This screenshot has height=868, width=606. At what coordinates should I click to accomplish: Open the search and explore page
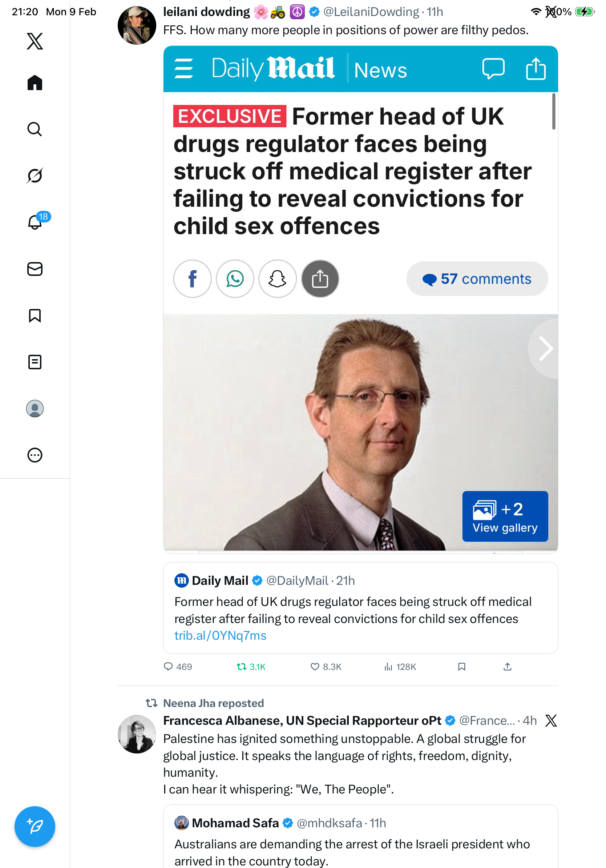(x=35, y=129)
